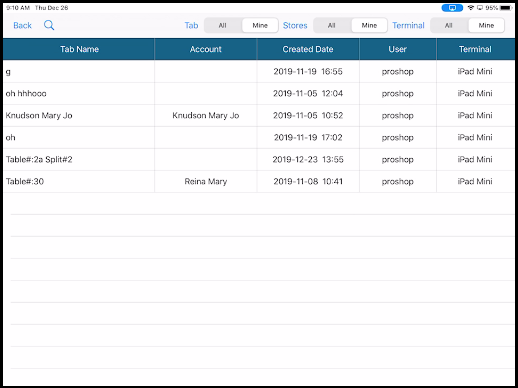Screen dimensions: 518x388
Task: Tap the battery indicator icon
Action: click(x=505, y=8)
